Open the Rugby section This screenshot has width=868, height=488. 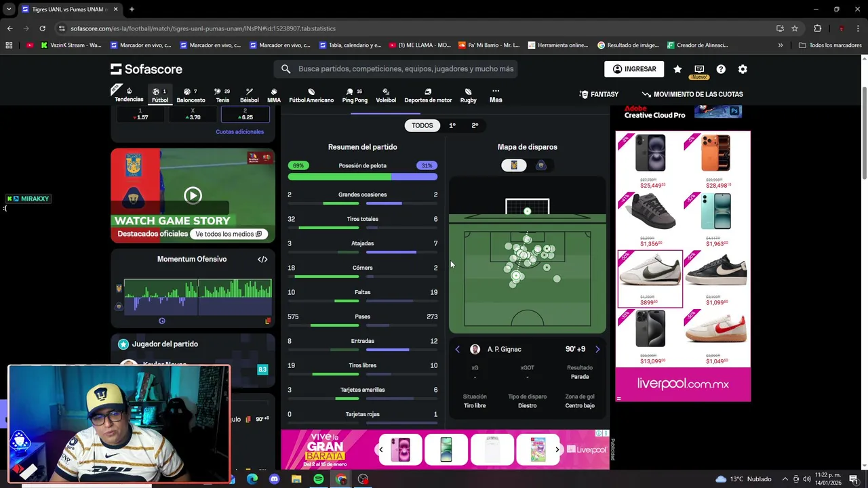point(469,95)
